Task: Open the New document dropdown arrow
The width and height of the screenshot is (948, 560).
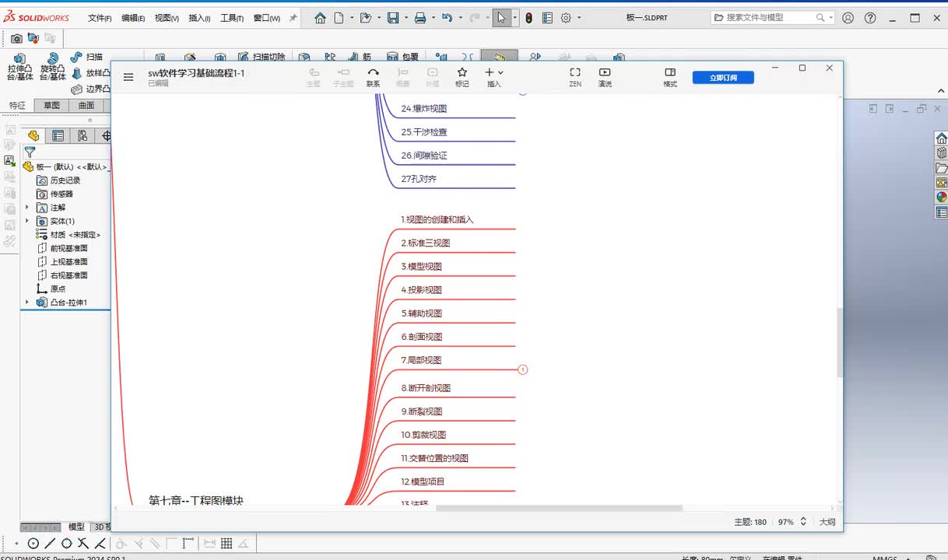Action: 351,18
